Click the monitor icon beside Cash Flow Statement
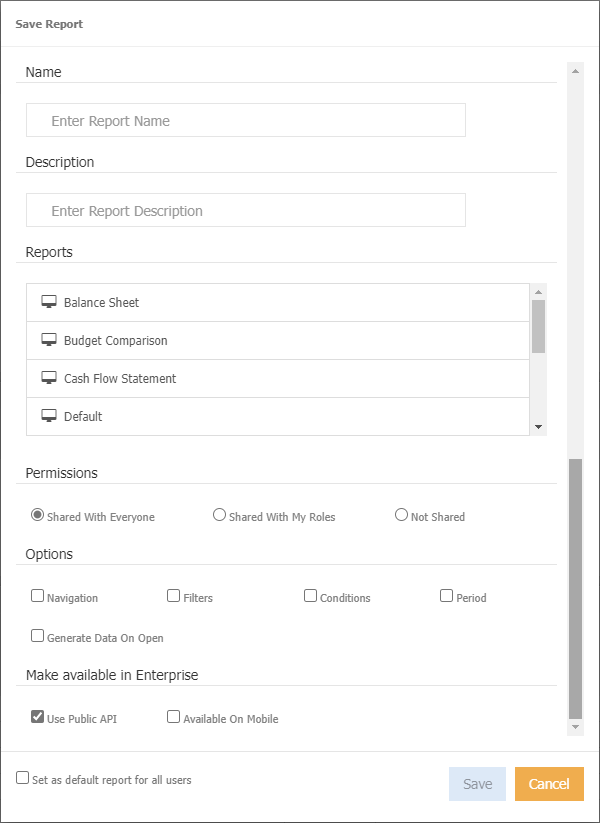 (48, 378)
